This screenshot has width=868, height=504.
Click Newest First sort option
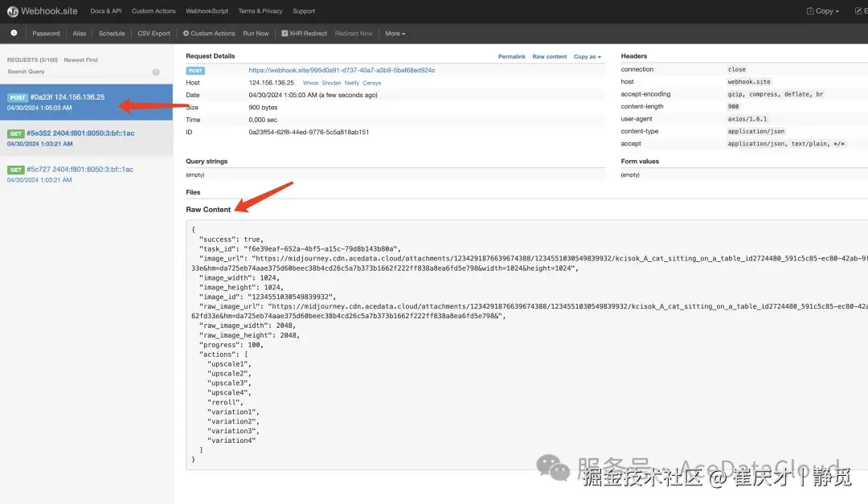pyautogui.click(x=81, y=59)
